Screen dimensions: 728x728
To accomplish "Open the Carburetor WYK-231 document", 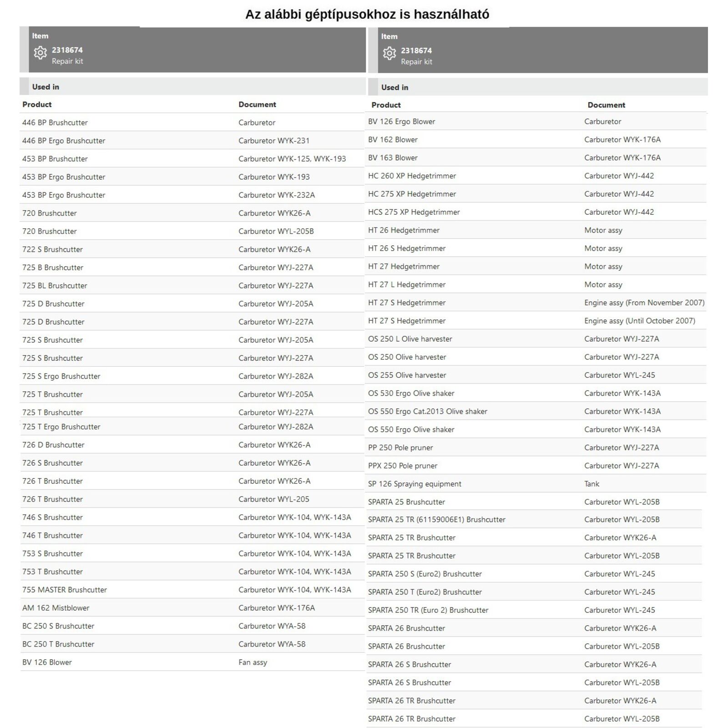I will click(273, 141).
